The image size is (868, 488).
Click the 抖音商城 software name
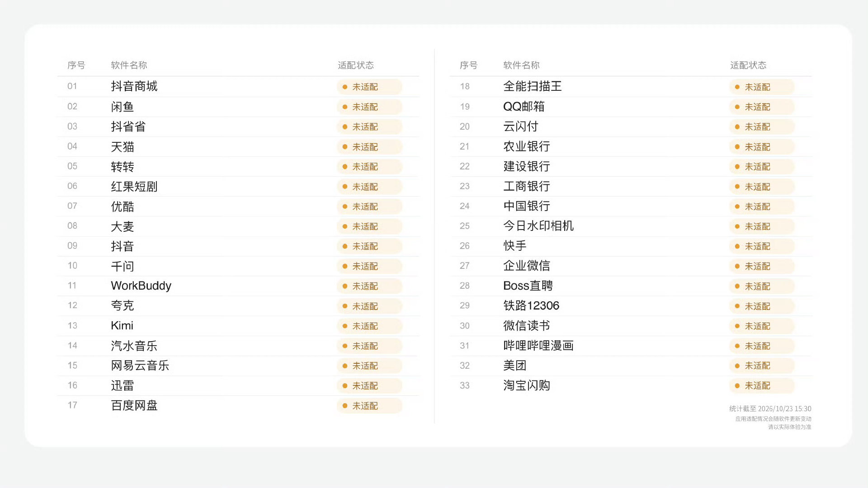coord(134,86)
